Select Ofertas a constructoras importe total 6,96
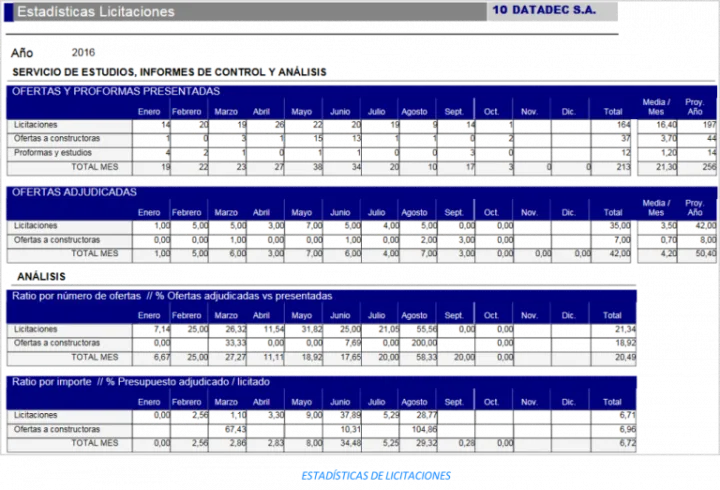720x490 pixels. [628, 429]
